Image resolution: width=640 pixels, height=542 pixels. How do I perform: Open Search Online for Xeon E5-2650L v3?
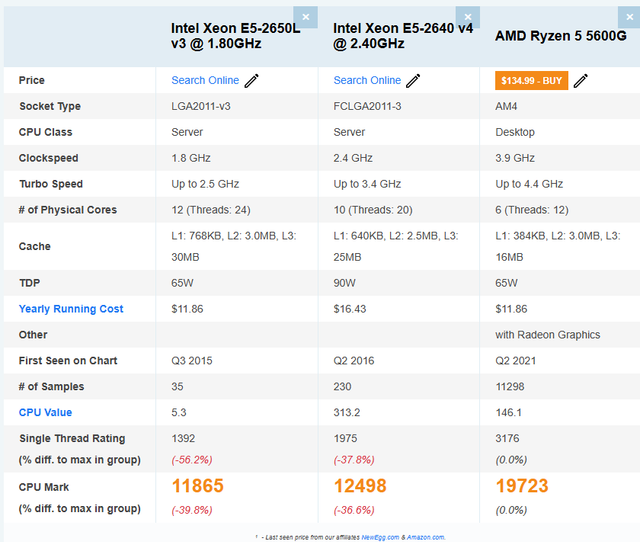[205, 80]
